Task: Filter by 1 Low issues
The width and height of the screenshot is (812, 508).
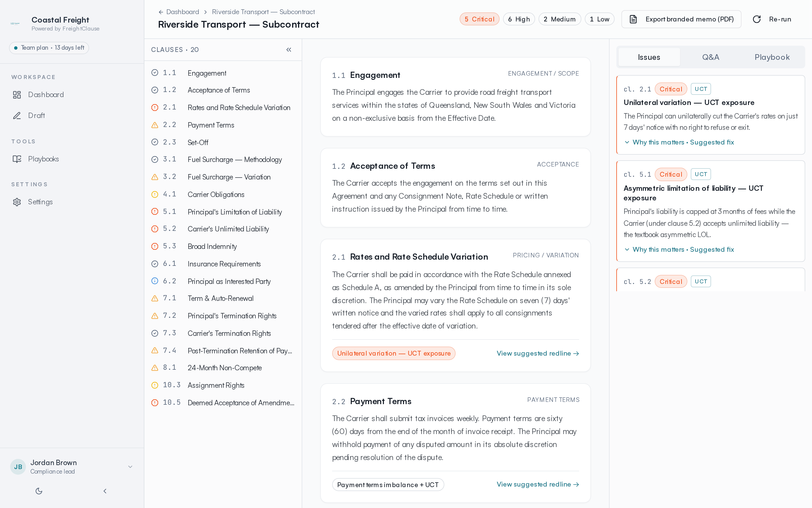Action: pyautogui.click(x=599, y=19)
